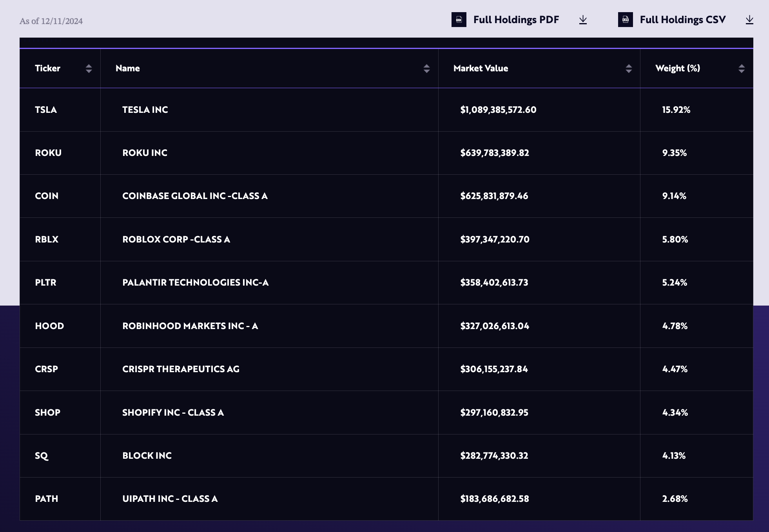This screenshot has width=769, height=532.
Task: Click COINBASE GLOBAL INC -CLASS A name
Action: click(x=195, y=196)
